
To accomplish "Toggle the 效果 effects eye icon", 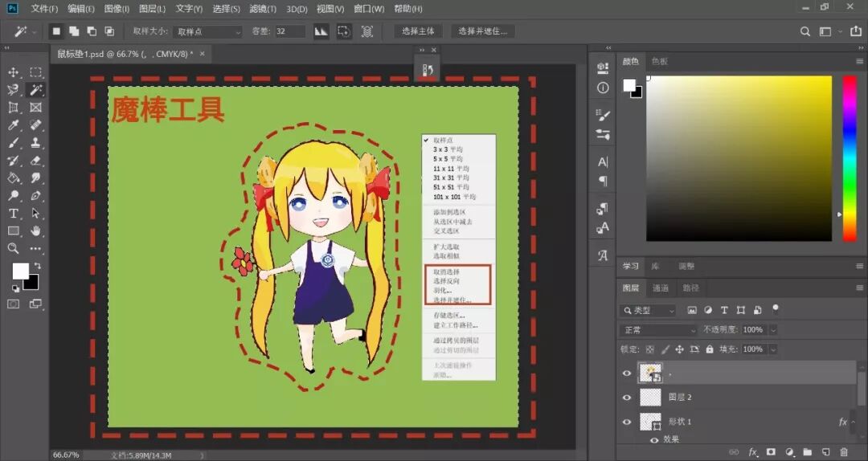I will point(654,440).
